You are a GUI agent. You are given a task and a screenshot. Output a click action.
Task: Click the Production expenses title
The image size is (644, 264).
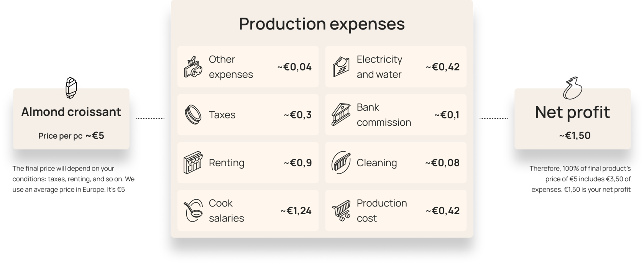pos(322,24)
